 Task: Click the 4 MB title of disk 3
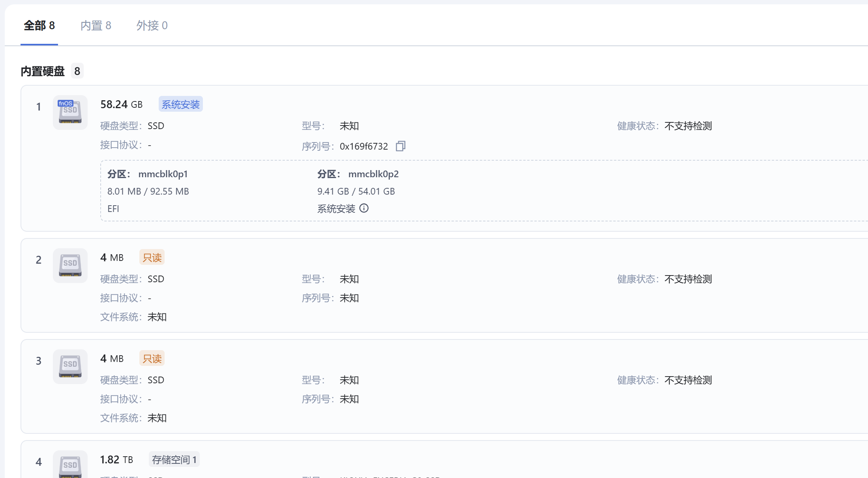click(x=112, y=358)
